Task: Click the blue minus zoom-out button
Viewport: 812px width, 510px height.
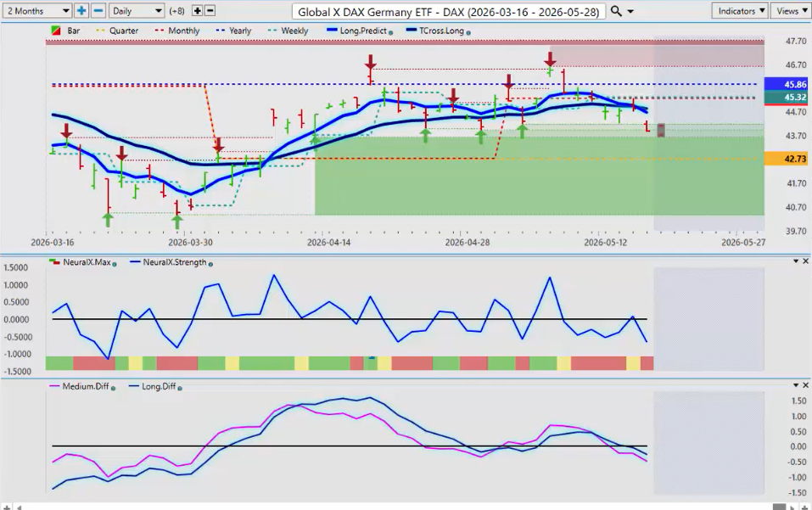Action: click(x=98, y=10)
